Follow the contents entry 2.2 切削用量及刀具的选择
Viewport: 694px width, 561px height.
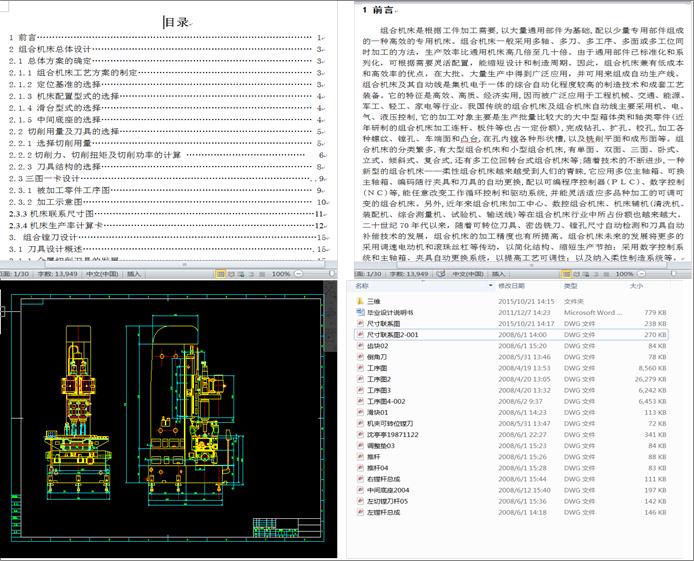coord(167,131)
